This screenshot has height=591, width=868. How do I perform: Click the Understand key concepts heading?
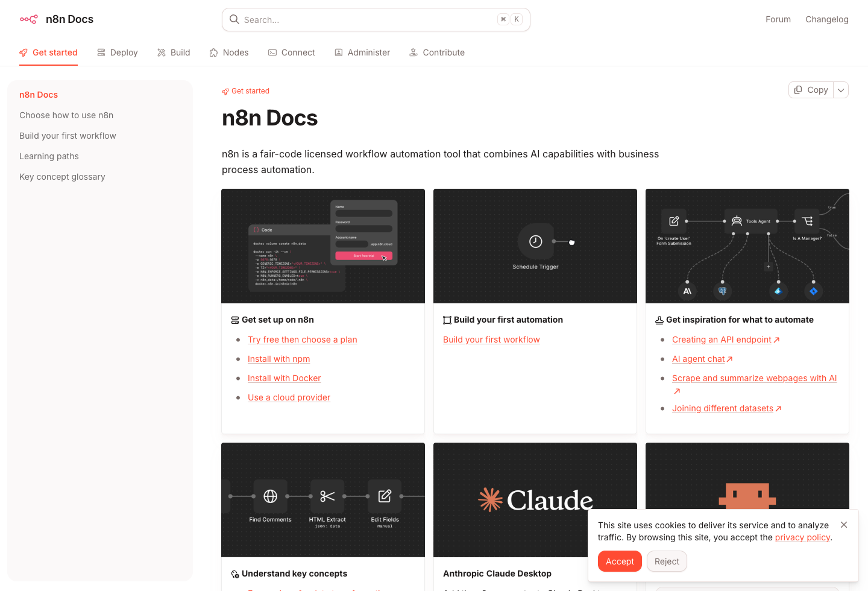295,574
